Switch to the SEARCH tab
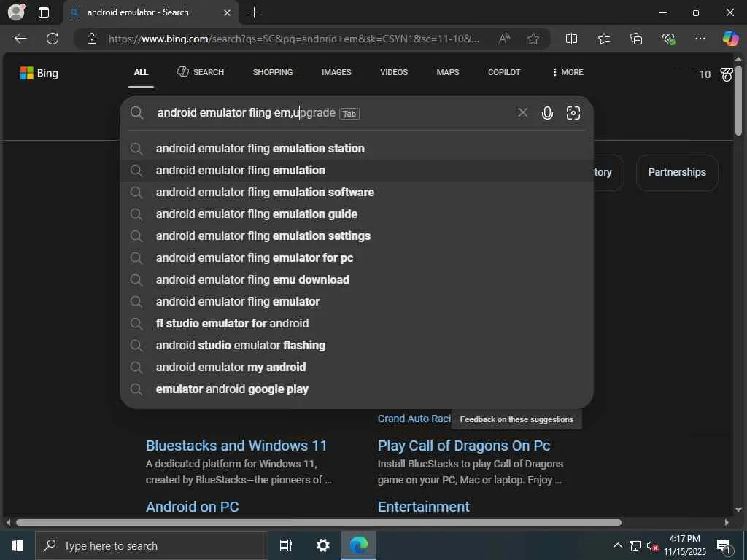The width and height of the screenshot is (747, 560). [201, 72]
